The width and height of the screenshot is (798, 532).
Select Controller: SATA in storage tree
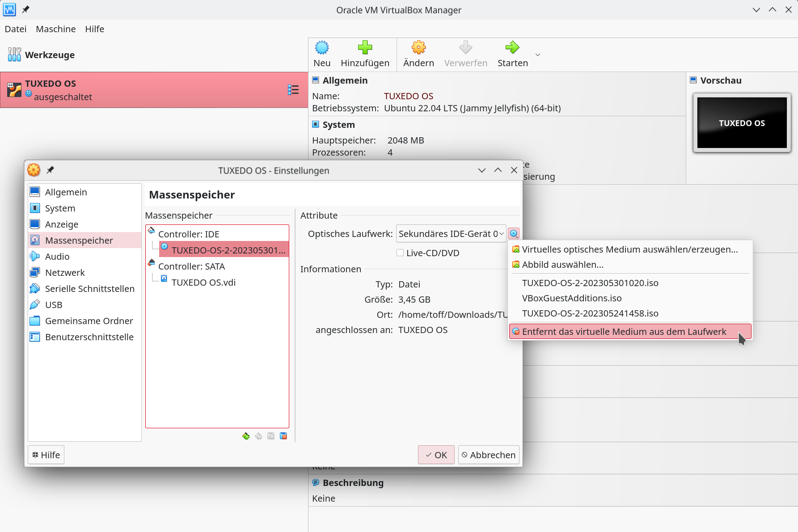[x=191, y=266]
